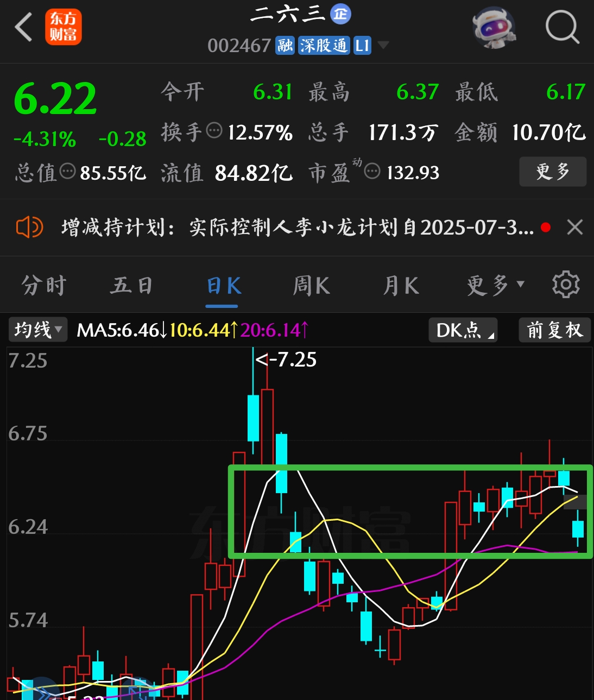This screenshot has width=594, height=700.
Task: Switch to the 月K tab
Action: tap(401, 285)
